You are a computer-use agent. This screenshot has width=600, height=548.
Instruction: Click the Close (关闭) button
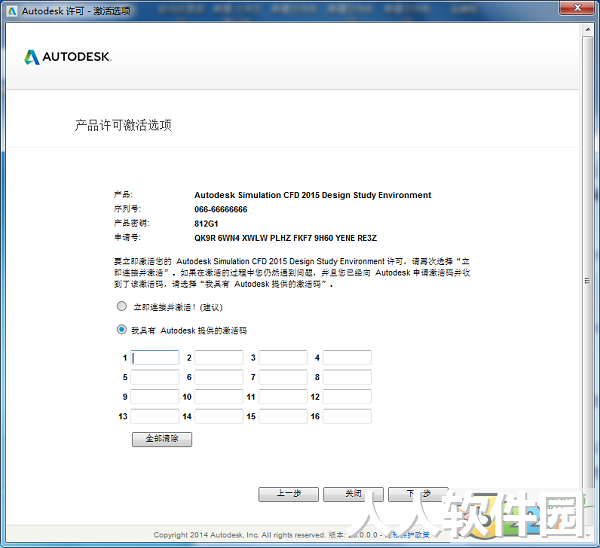tap(353, 494)
